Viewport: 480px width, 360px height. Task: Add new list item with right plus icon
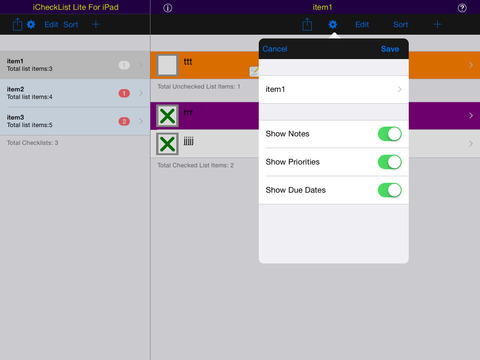click(x=438, y=24)
